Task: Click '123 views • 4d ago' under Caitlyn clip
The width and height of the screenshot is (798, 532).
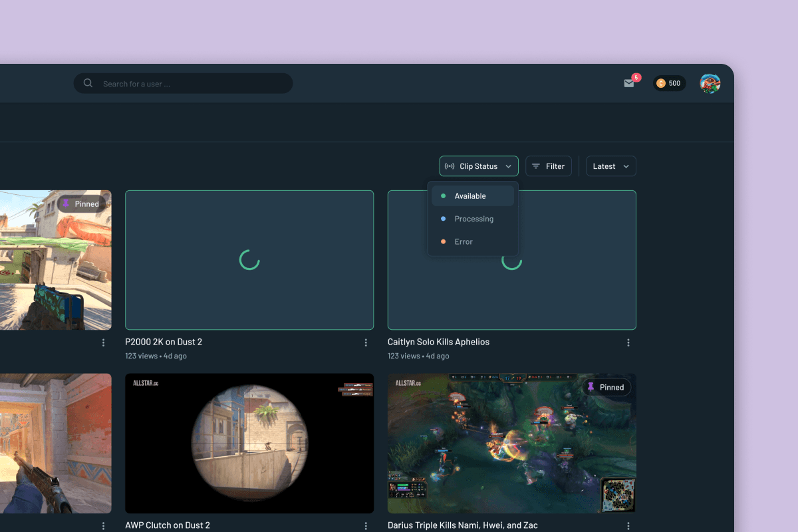Action: coord(418,356)
